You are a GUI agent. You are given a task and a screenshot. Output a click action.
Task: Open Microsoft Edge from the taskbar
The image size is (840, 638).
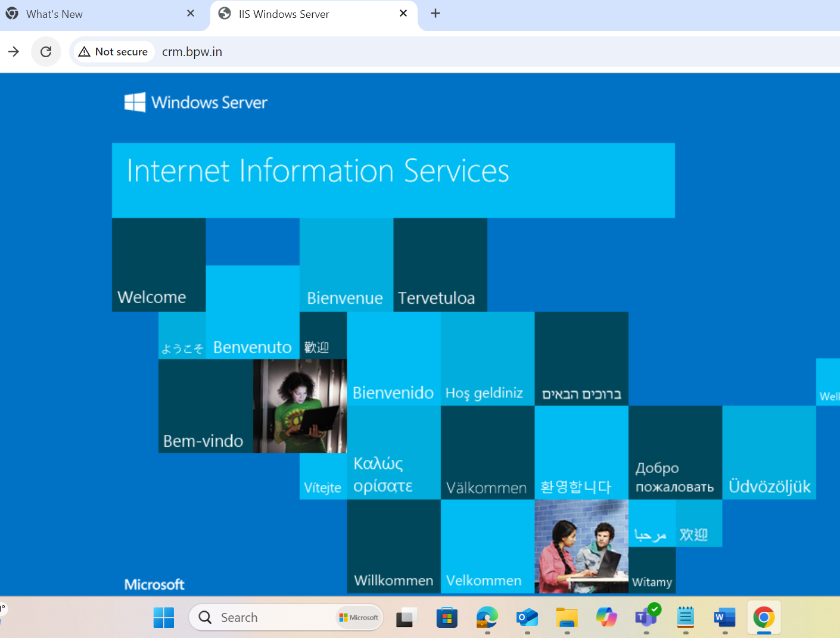487,618
